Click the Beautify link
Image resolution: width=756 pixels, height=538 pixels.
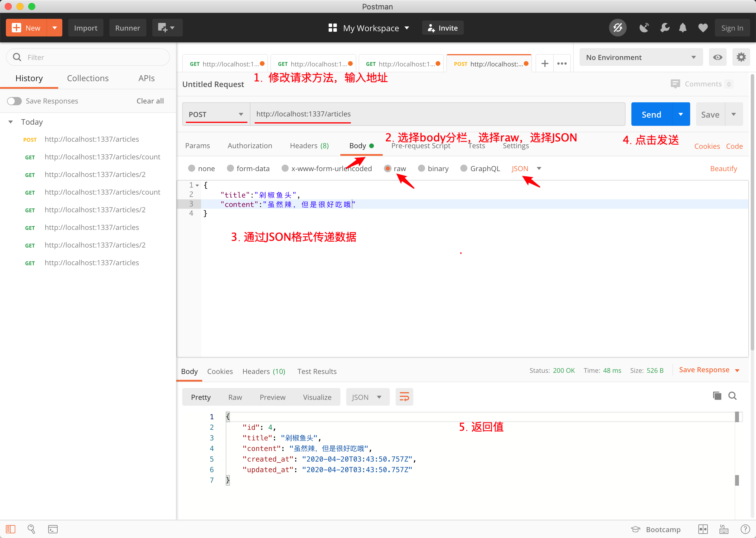point(723,169)
